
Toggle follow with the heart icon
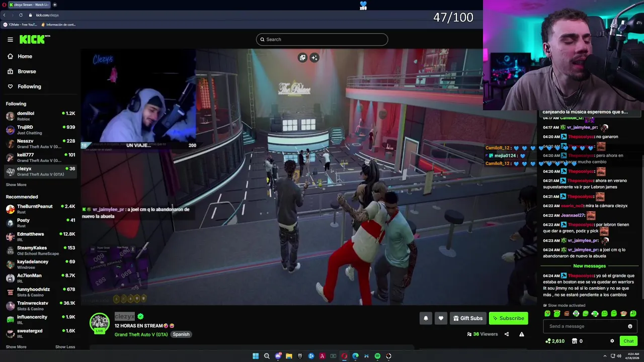pyautogui.click(x=441, y=318)
